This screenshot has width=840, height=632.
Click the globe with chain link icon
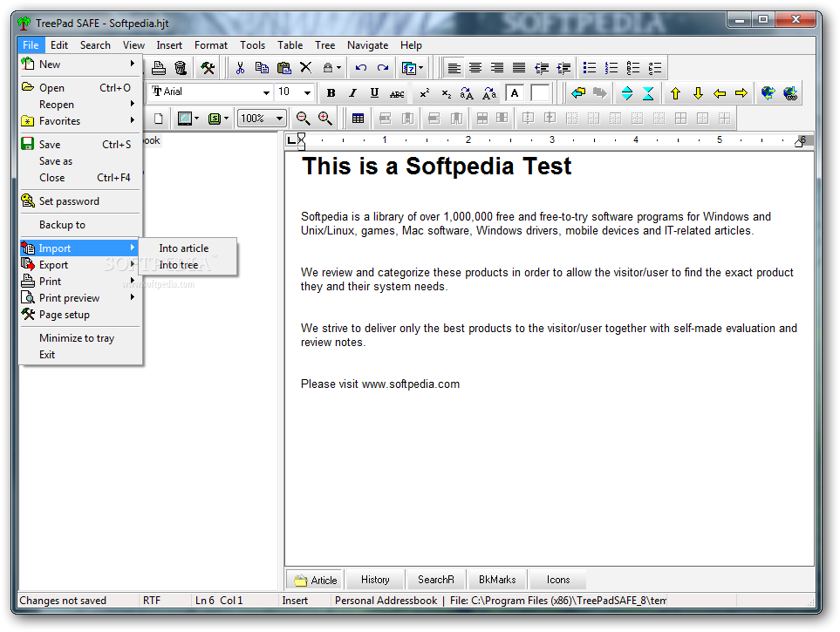click(x=790, y=93)
